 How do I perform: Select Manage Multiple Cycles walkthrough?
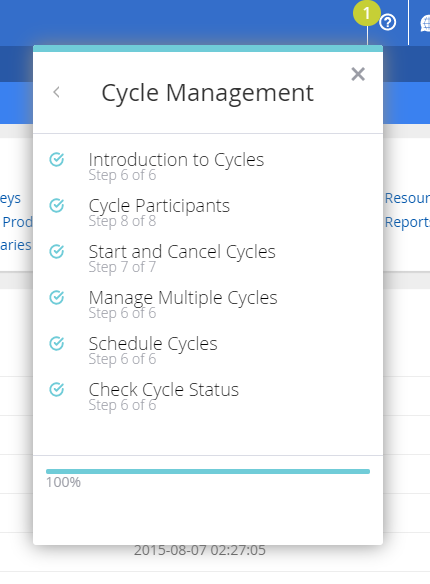[x=183, y=298]
